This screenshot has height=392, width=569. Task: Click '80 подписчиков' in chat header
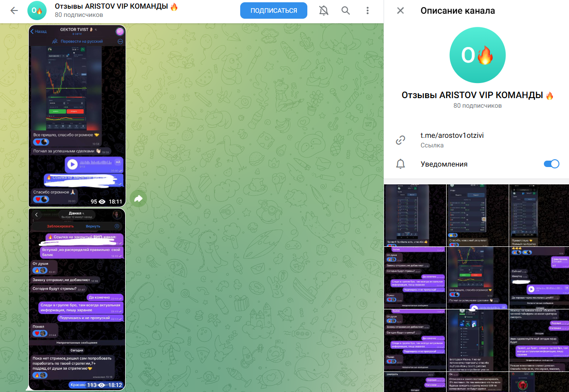[x=79, y=15]
